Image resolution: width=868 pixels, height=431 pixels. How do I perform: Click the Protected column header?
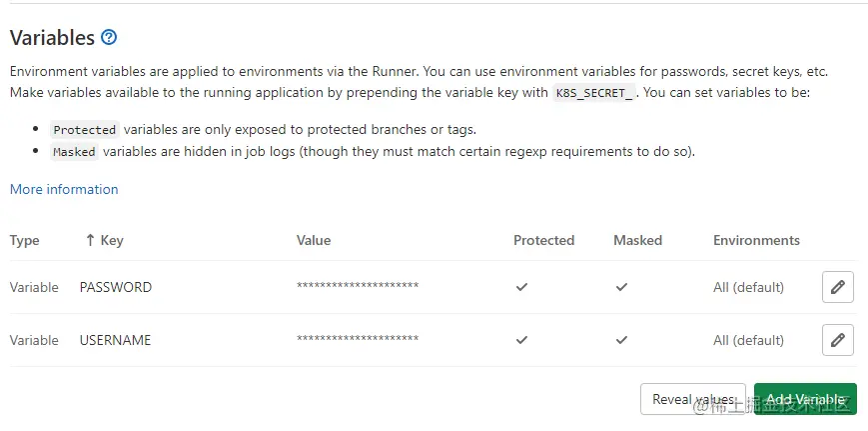[543, 240]
